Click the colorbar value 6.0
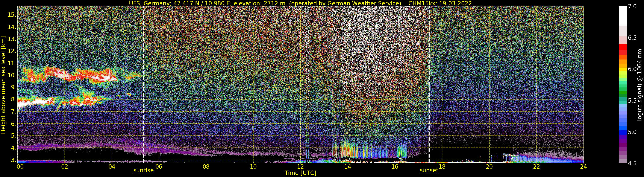This screenshot has width=644, height=177. tap(632, 69)
